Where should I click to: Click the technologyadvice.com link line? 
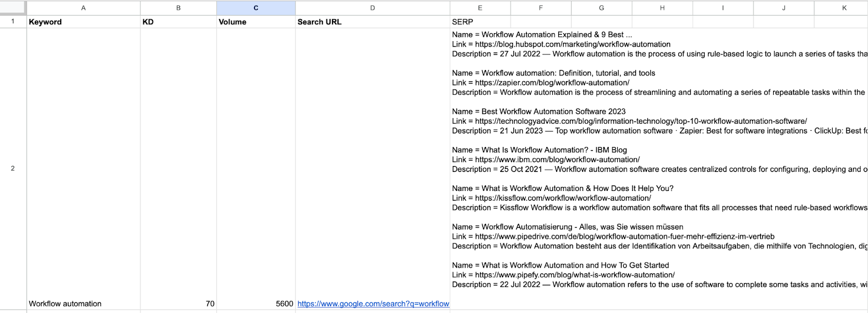point(629,122)
